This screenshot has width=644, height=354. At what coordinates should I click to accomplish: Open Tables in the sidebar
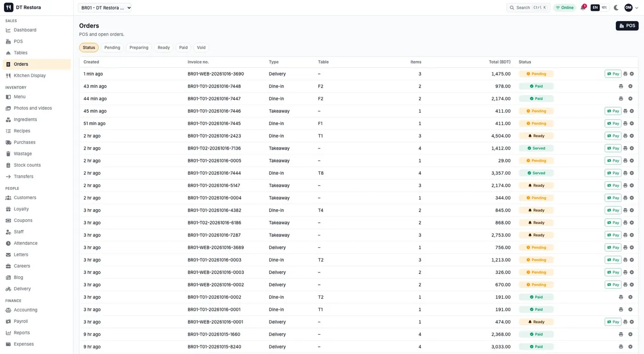37,53
